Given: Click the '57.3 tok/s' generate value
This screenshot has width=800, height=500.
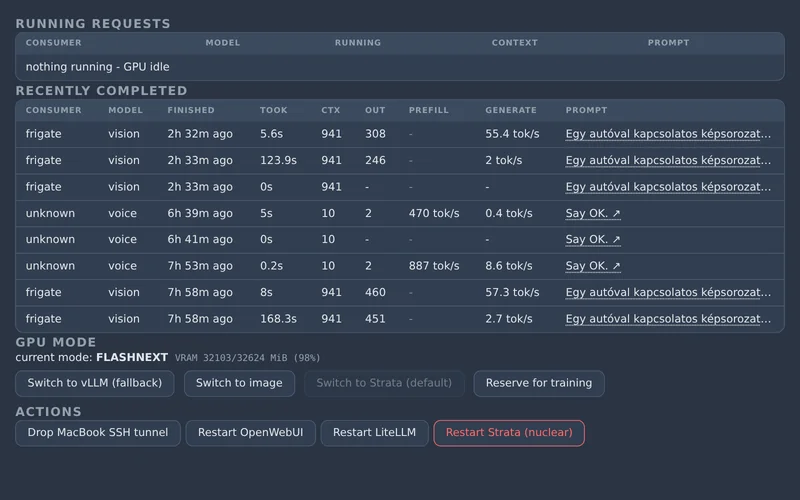Looking at the screenshot, I should click(x=512, y=293).
